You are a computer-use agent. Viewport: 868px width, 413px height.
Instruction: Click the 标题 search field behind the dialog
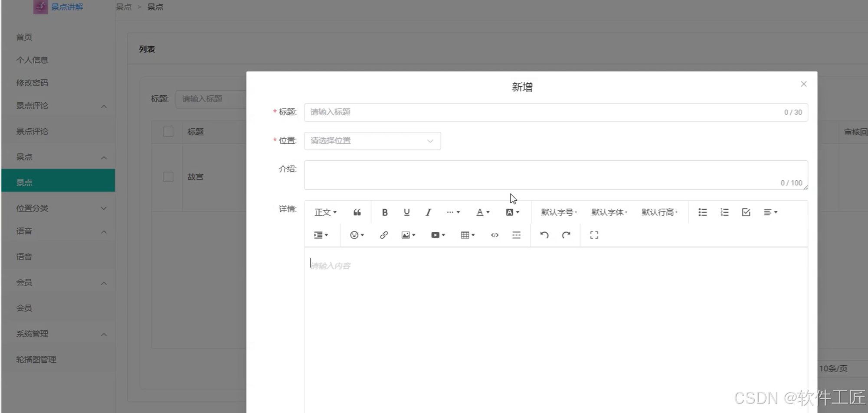(211, 99)
